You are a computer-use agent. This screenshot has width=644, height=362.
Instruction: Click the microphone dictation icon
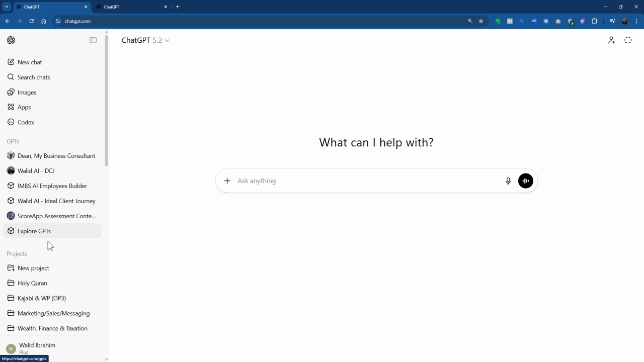pos(508,181)
